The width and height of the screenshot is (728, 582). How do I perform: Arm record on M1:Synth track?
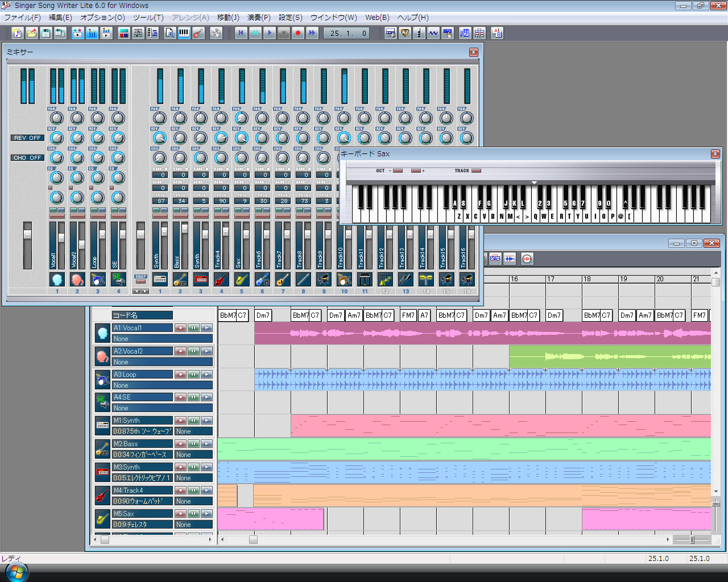(180, 421)
